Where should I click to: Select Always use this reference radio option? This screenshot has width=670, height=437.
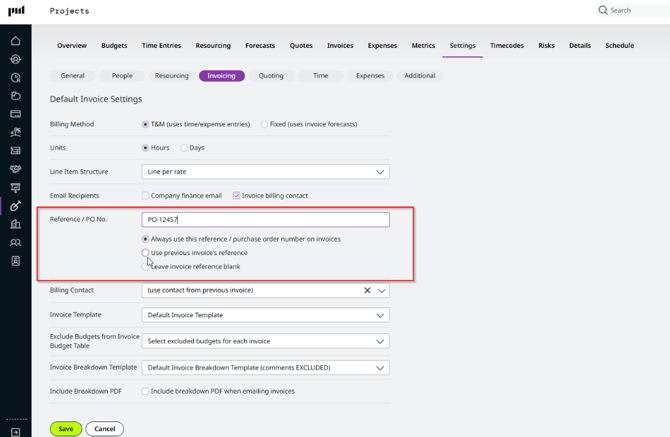point(145,239)
